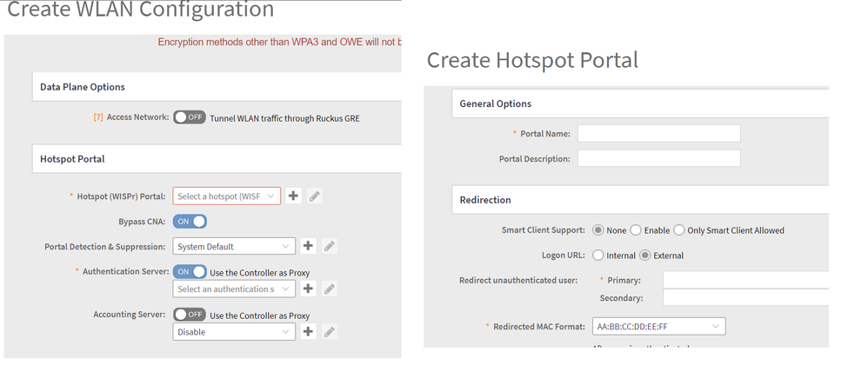Screen dimensions: 868x372
Task: Toggle Authentication Server controller proxy switch
Action: [x=190, y=272]
